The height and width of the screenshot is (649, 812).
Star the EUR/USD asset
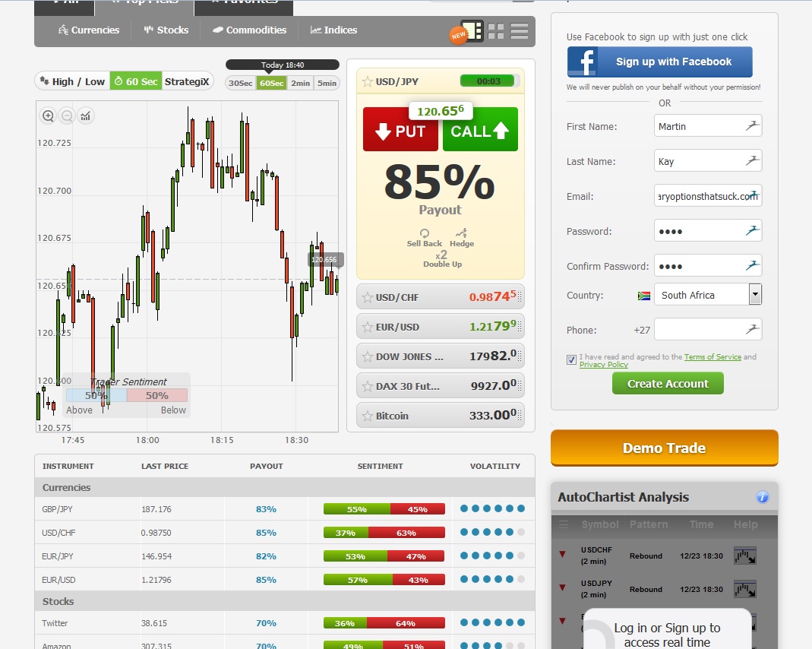[367, 327]
